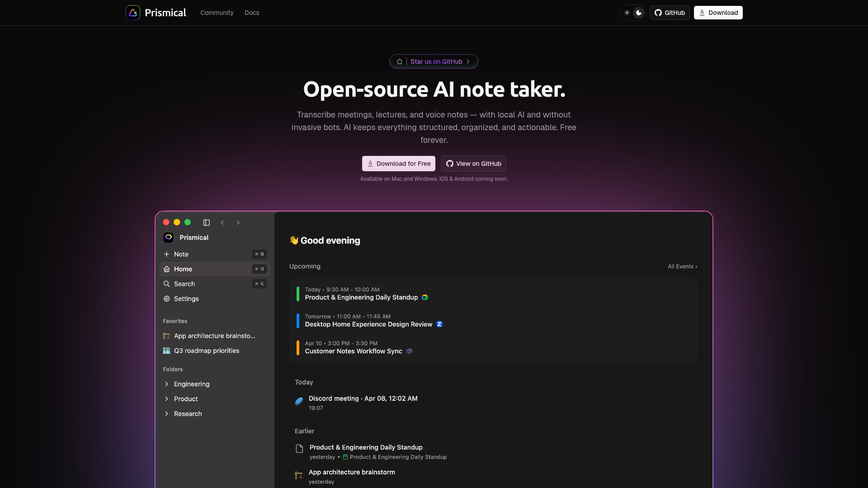Click the forward navigation chevron in app window
This screenshot has width=868, height=488.
pos(238,222)
